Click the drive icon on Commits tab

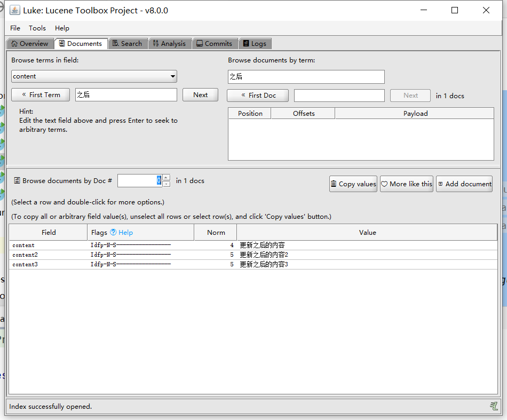(x=200, y=43)
